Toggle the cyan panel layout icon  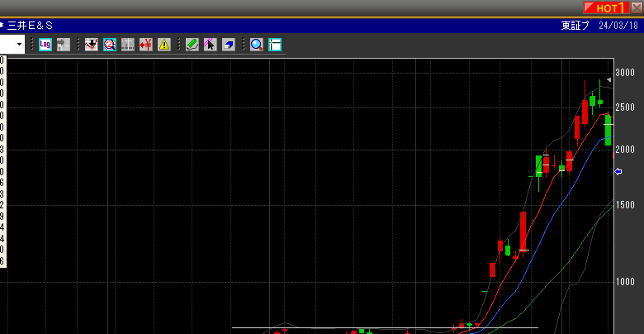coord(275,44)
